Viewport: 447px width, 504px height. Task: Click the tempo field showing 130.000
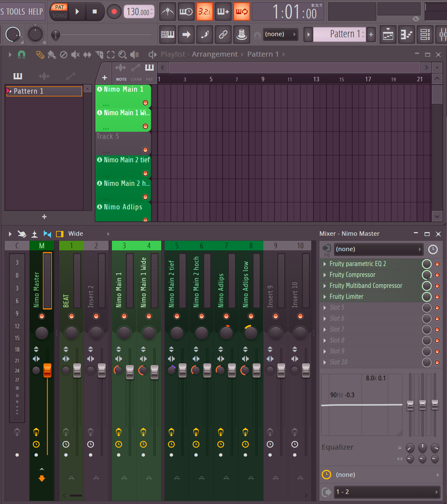pos(139,11)
